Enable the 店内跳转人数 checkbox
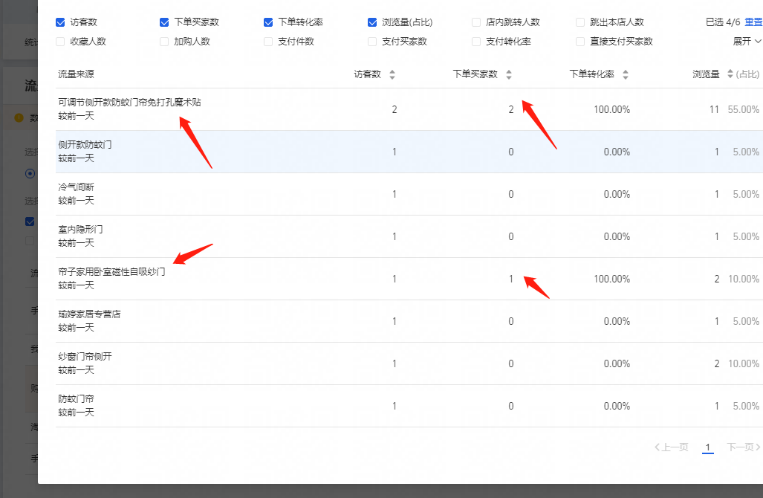Image resolution: width=763 pixels, height=498 pixels. click(476, 22)
